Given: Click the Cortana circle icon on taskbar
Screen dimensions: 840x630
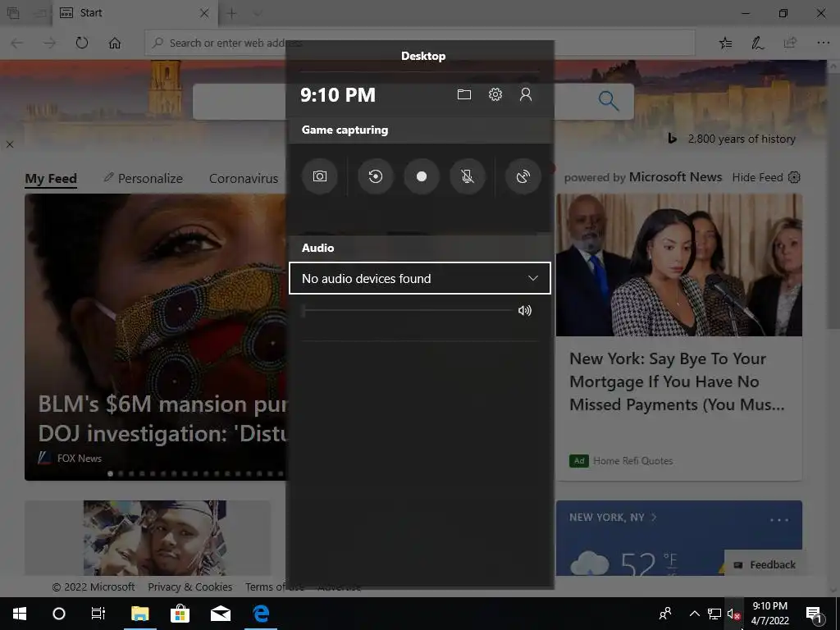Looking at the screenshot, I should (59, 614).
